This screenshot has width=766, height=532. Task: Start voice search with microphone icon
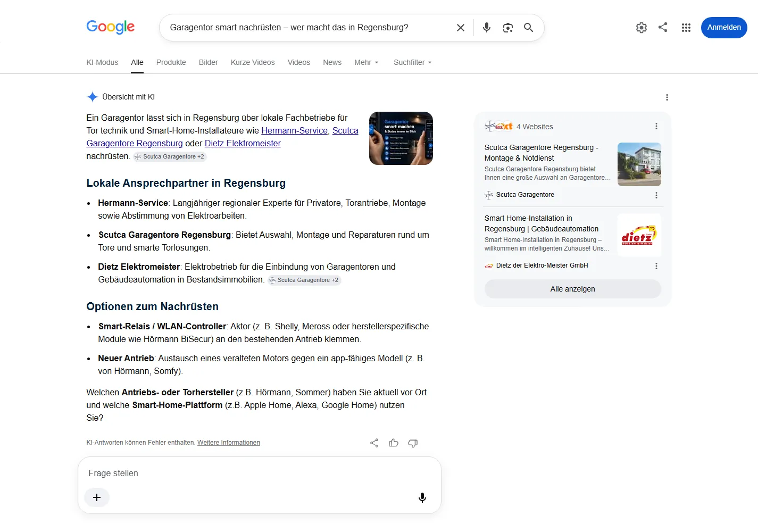486,28
